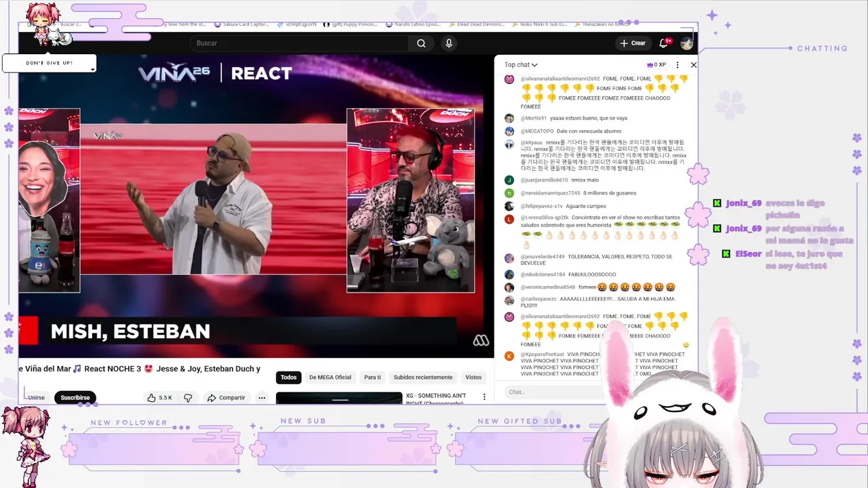The width and height of the screenshot is (868, 488).
Task: Open @nereidamanriquez7245 avatar
Action: tap(509, 192)
